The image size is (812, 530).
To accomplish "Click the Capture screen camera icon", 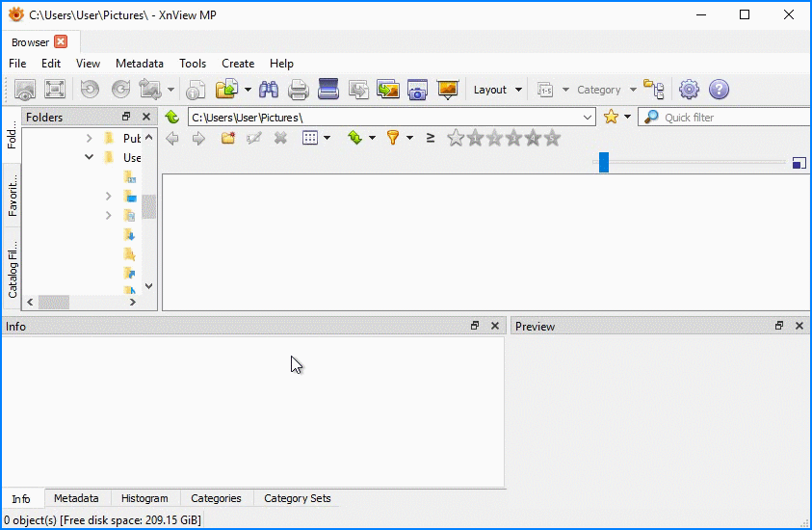I will (x=417, y=89).
